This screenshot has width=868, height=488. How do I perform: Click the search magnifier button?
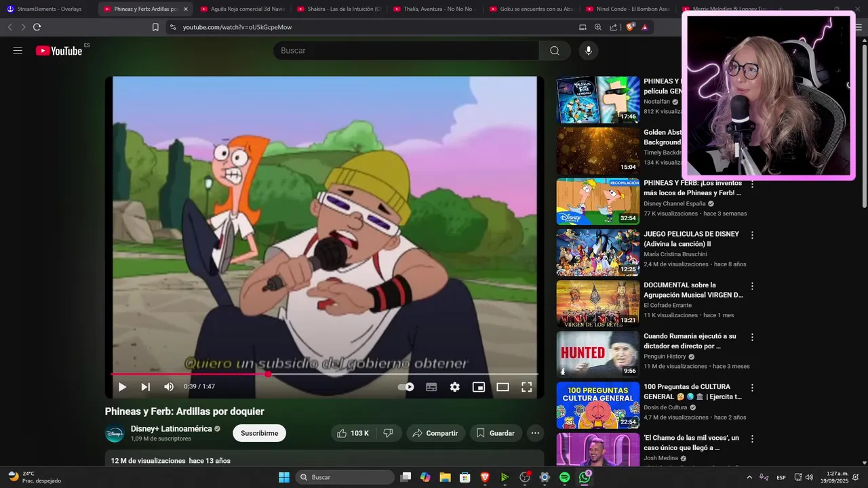555,51
